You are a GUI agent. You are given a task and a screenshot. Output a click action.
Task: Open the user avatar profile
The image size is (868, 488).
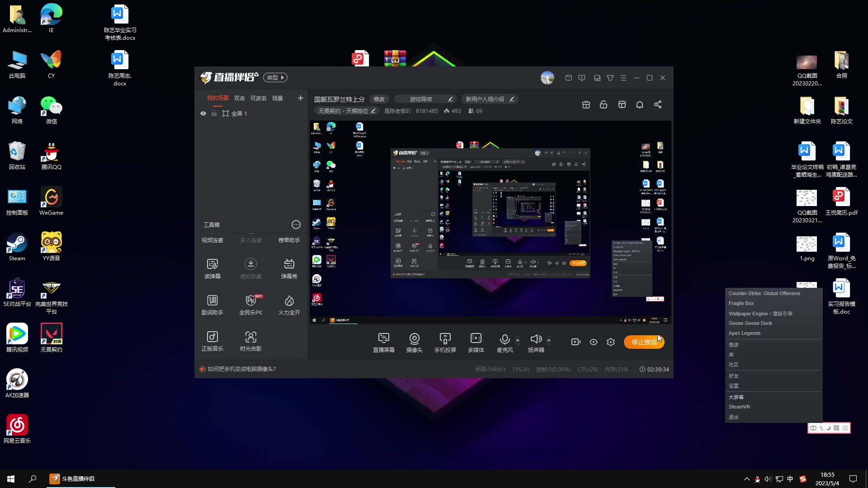(x=547, y=78)
